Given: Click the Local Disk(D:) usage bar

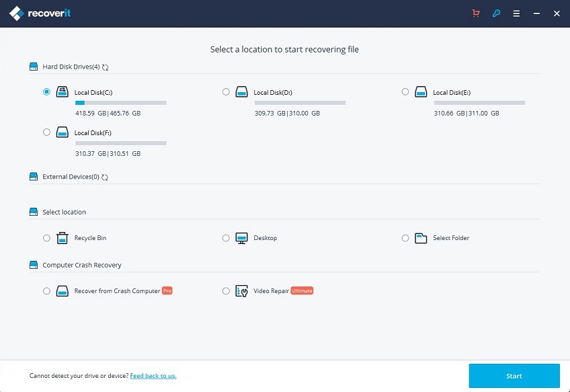Looking at the screenshot, I should click(x=300, y=103).
